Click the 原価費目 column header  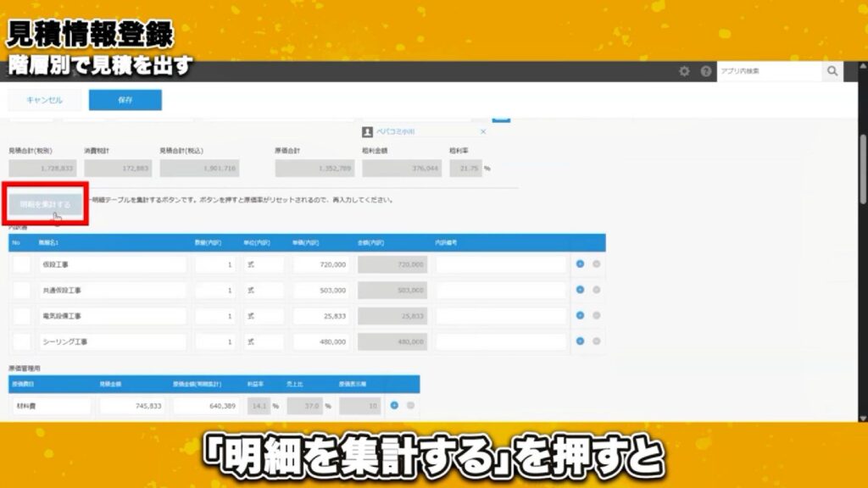(23, 384)
